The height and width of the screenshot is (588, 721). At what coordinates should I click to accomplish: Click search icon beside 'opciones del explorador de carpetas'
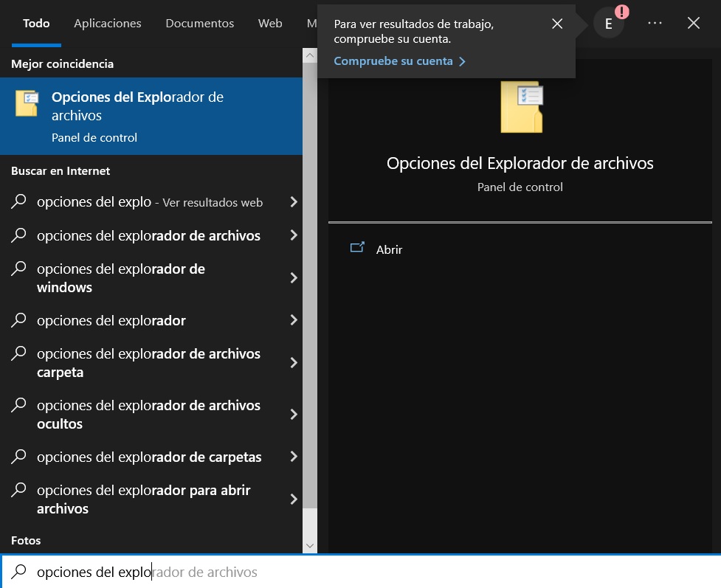[18, 456]
